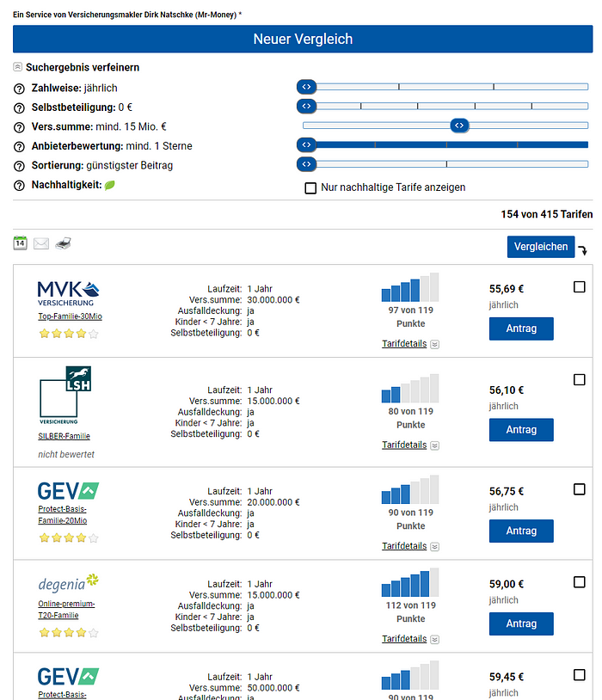The image size is (602, 700).
Task: Expand Tarifdetails for degenia tariff
Action: [x=410, y=639]
